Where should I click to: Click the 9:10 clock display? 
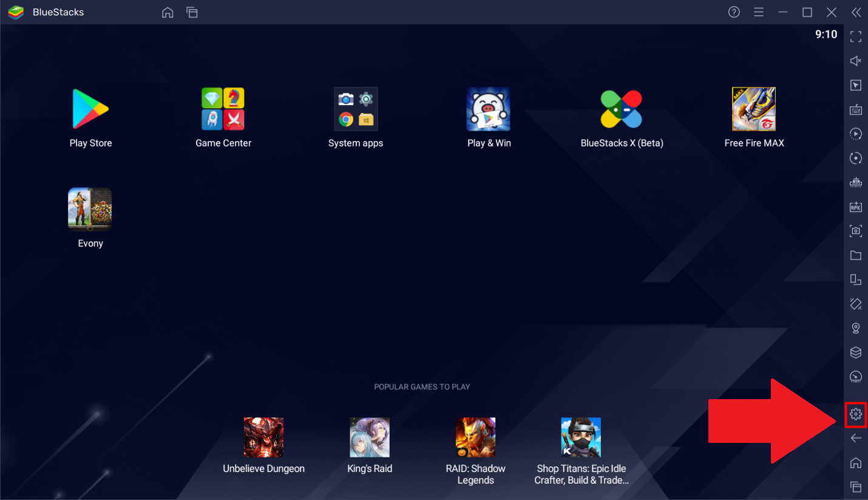pos(826,35)
